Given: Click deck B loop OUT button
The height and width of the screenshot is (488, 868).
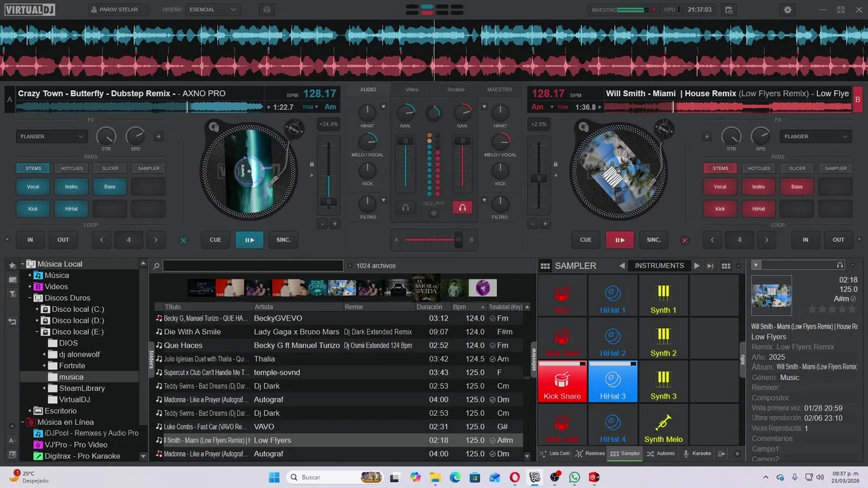Looking at the screenshot, I should 839,240.
